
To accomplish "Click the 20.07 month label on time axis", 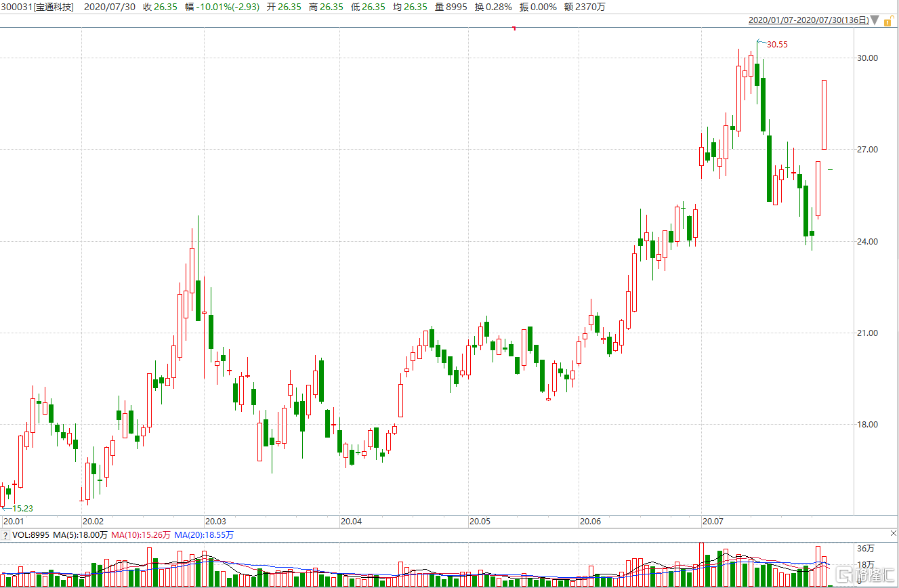I will coord(713,522).
